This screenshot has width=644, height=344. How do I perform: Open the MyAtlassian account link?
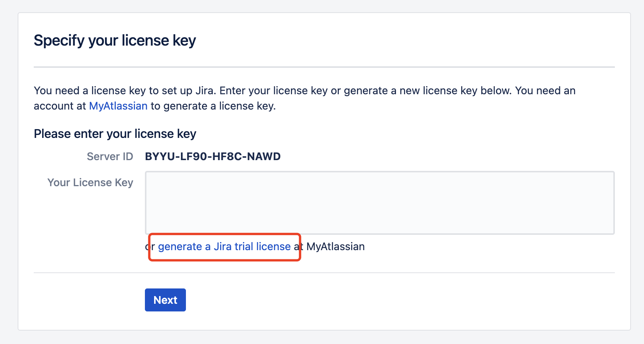[x=118, y=106]
